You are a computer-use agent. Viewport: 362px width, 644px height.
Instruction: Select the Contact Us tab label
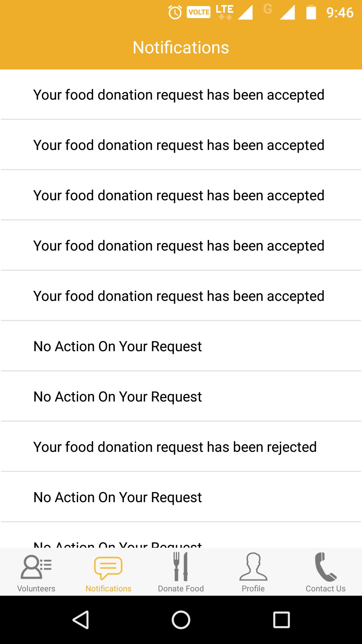pyautogui.click(x=325, y=589)
